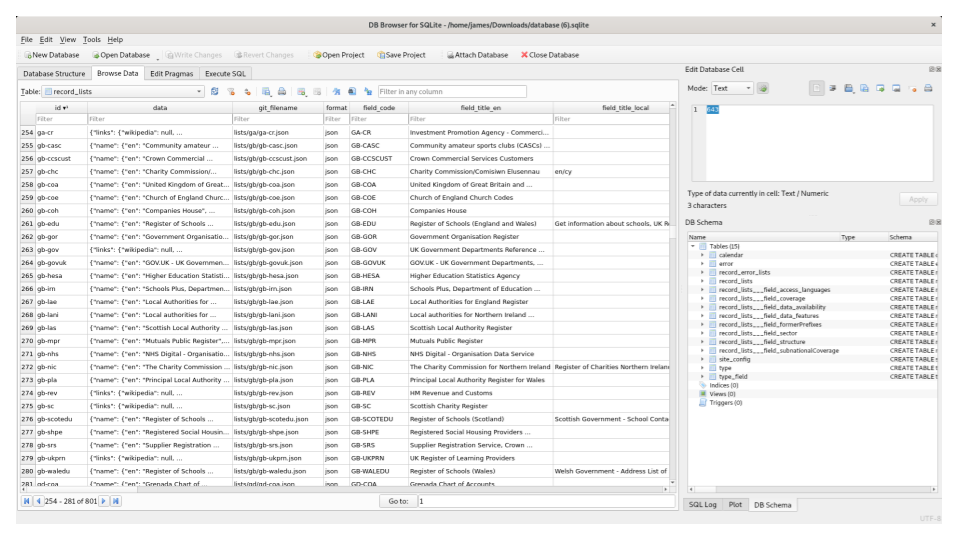Image resolution: width=960 pixels, height=540 pixels.
Task: Sort by the field_title_en column header
Action: tap(480, 108)
